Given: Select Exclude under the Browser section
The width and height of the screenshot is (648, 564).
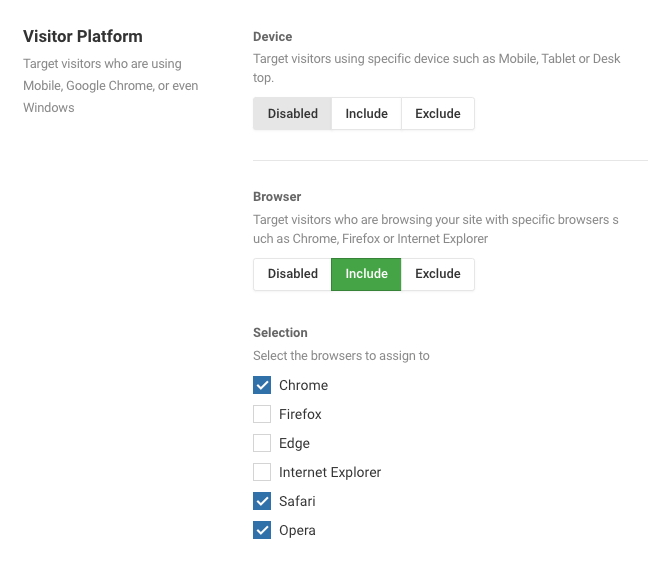Looking at the screenshot, I should pos(438,274).
